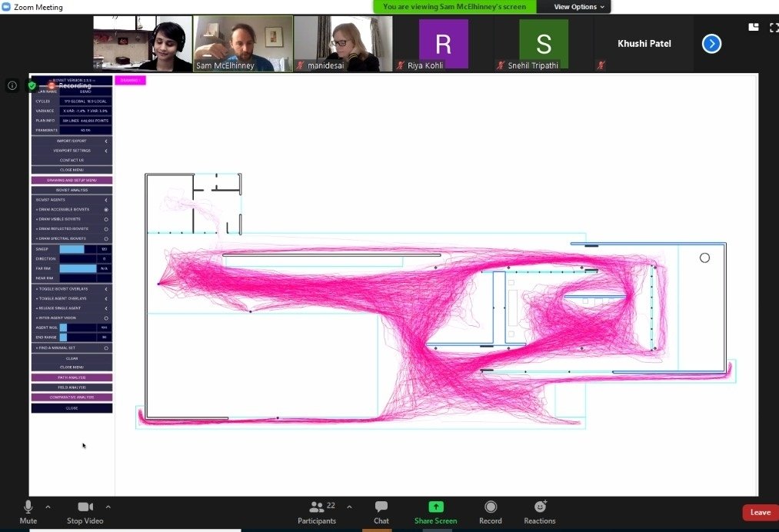Adjust the Sweep slider
Viewport: 779px width, 532px height.
[x=78, y=249]
